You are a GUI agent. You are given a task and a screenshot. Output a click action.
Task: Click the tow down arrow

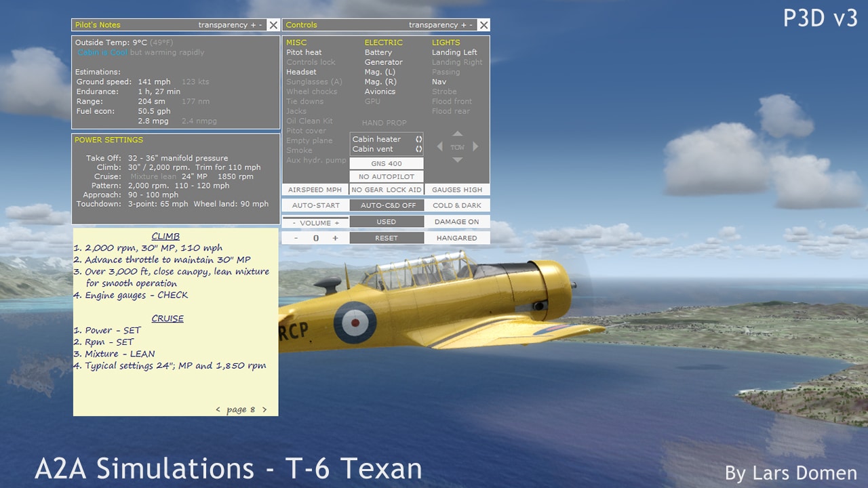click(x=458, y=160)
